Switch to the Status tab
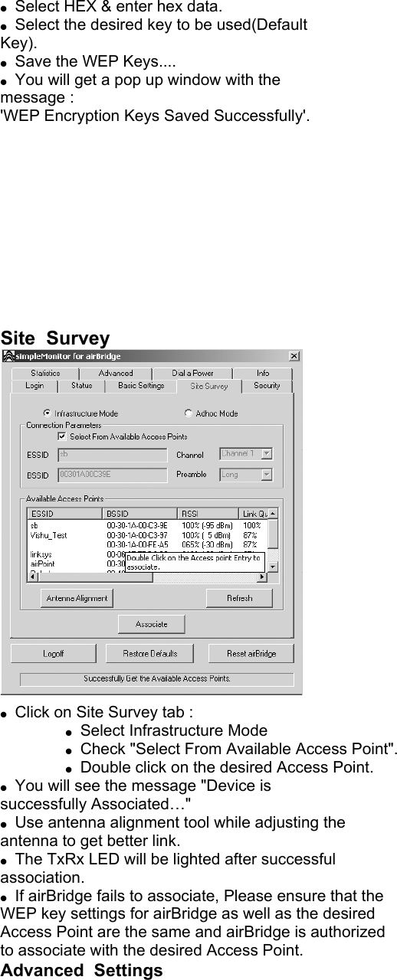 click(82, 386)
